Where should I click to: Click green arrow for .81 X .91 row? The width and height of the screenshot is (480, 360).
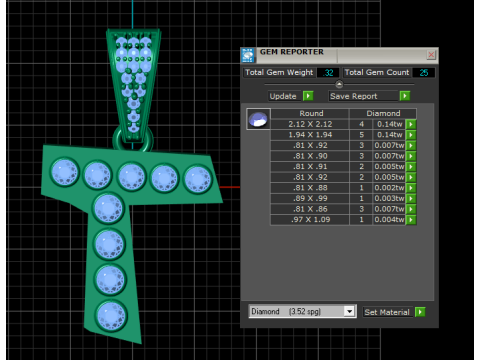coord(411,167)
